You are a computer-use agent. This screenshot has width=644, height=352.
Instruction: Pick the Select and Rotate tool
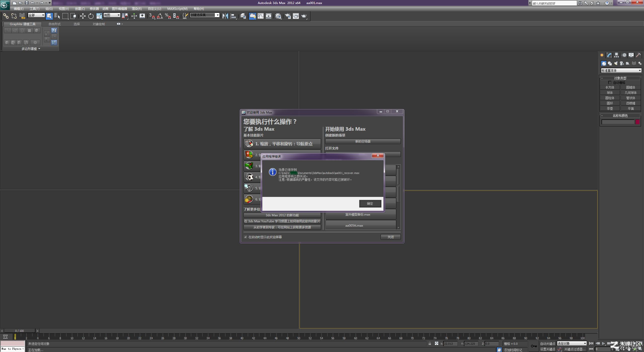pyautogui.click(x=91, y=16)
